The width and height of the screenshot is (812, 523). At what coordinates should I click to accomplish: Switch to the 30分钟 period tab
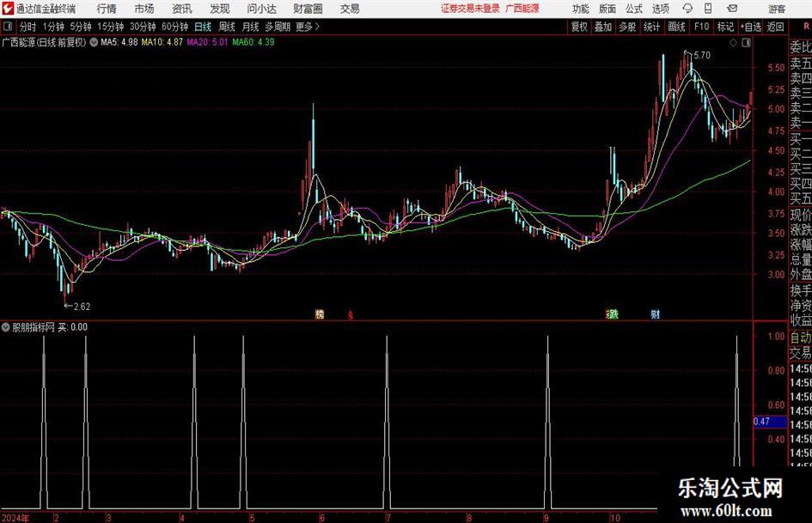pos(143,27)
